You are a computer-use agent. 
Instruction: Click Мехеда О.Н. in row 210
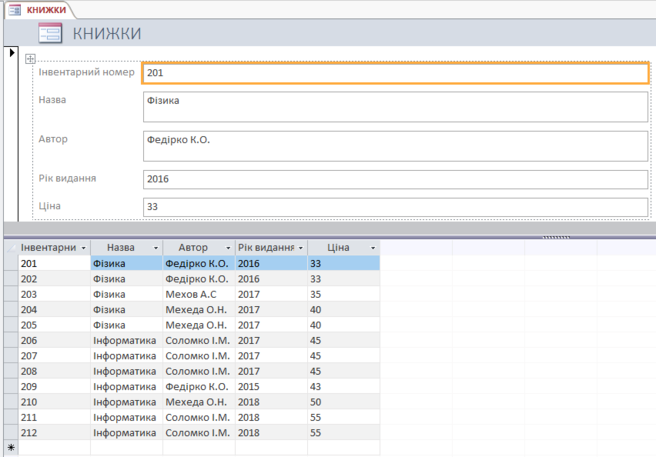pyautogui.click(x=199, y=402)
